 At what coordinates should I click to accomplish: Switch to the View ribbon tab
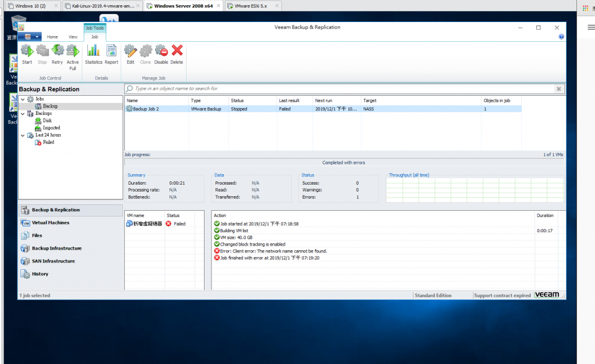tap(73, 37)
